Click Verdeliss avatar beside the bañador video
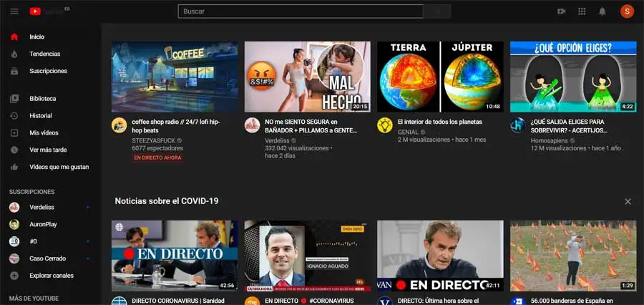The height and width of the screenshot is (305, 644). pyautogui.click(x=252, y=125)
